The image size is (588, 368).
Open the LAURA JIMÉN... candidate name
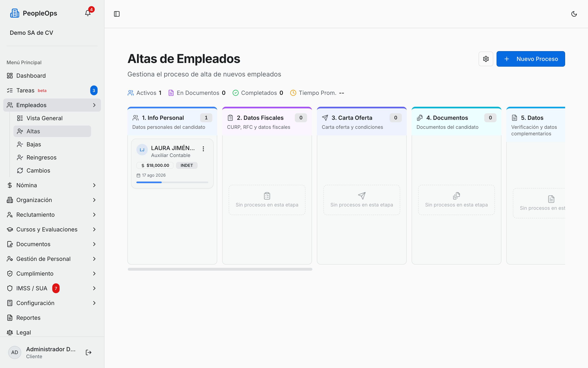(x=173, y=148)
